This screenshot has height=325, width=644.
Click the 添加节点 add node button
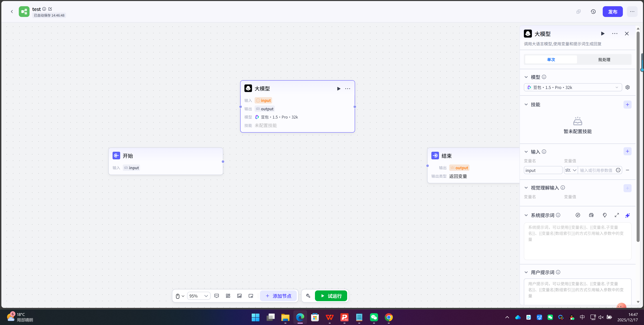click(x=278, y=296)
